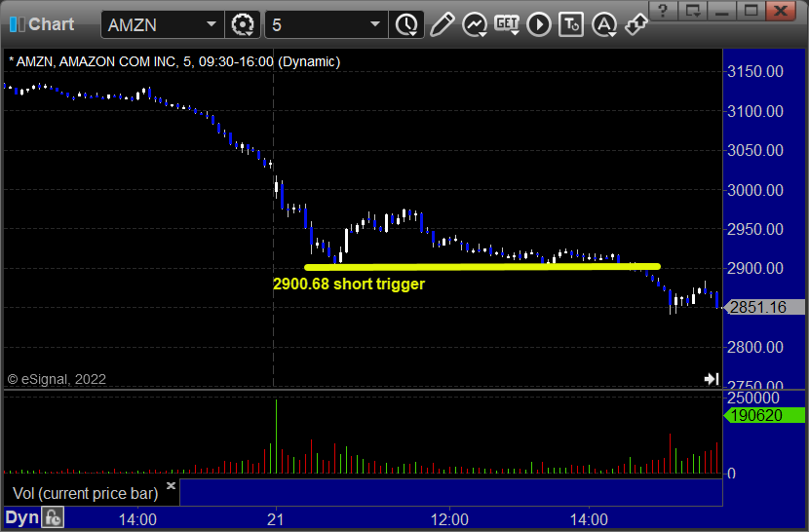The image size is (809, 532).
Task: Click the text tool icon
Action: tap(571, 24)
